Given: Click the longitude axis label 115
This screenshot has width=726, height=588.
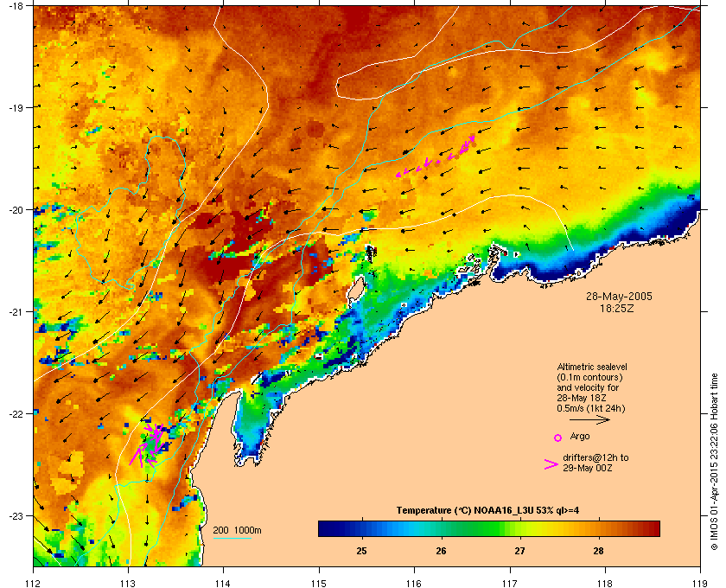Looking at the screenshot, I should pos(319,583).
